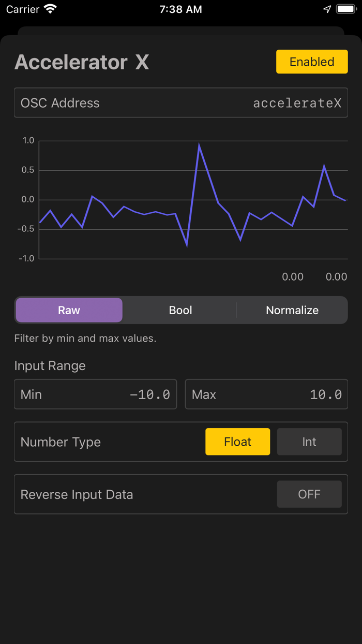Tap the 7:38 AM clock
This screenshot has width=362, height=644.
tap(180, 9)
